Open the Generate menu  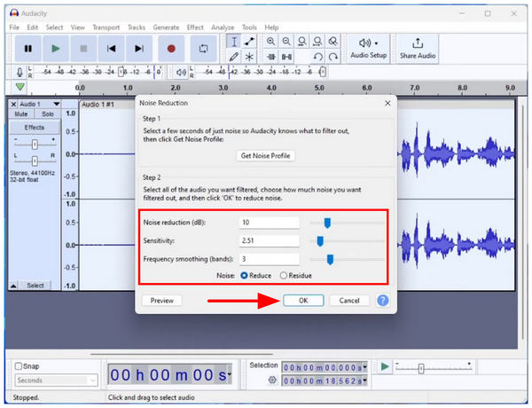166,27
